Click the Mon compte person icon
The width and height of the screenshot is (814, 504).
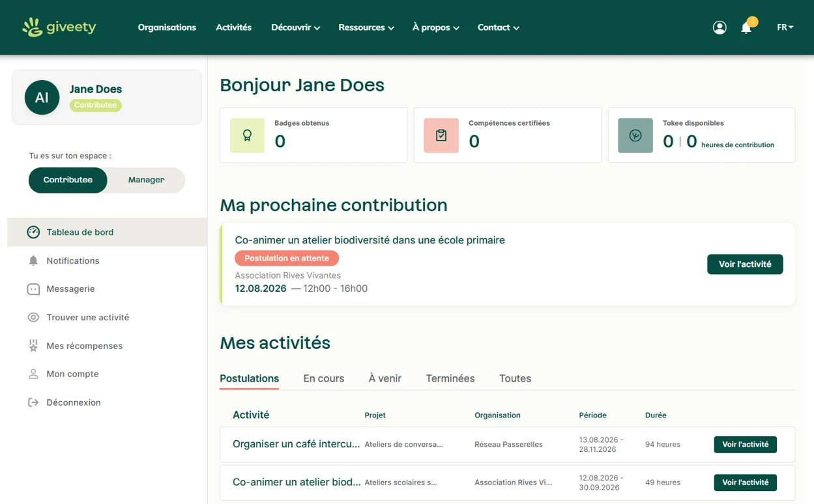pyautogui.click(x=33, y=374)
